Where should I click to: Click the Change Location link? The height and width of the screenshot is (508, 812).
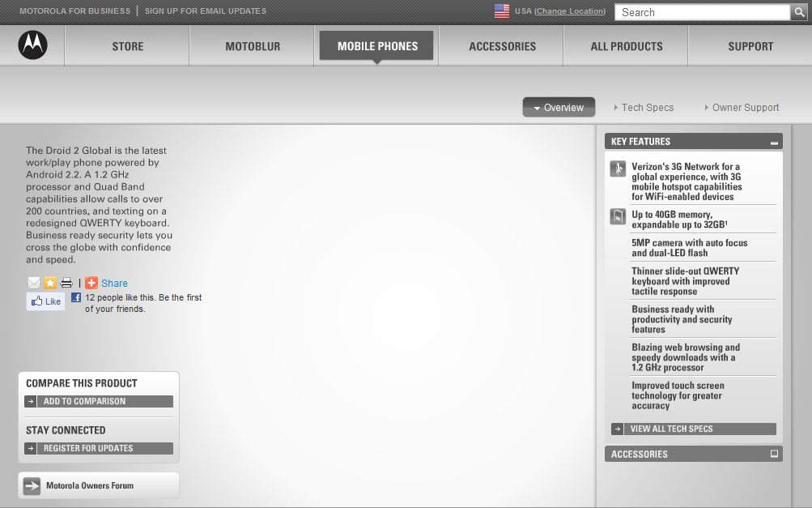pos(570,11)
